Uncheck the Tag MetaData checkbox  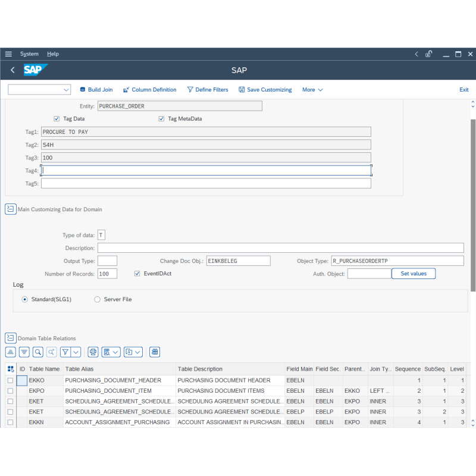point(161,118)
